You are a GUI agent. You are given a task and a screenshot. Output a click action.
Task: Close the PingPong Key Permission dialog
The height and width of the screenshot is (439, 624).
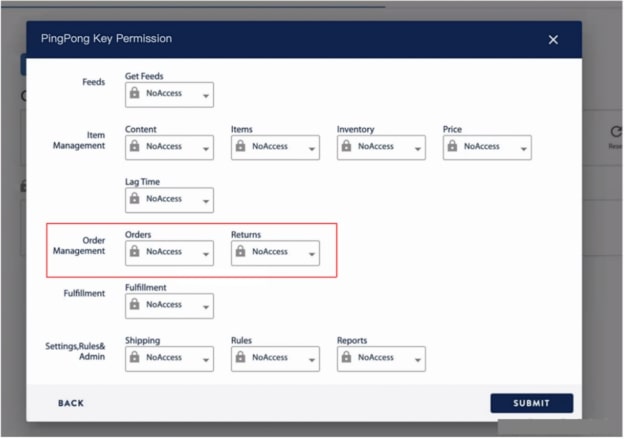(x=553, y=39)
